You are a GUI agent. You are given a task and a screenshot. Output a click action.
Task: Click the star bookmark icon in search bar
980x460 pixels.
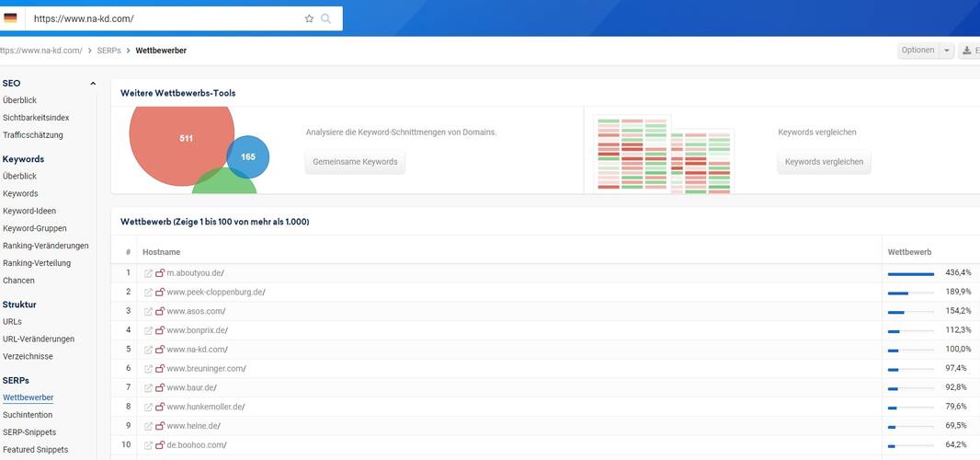tap(309, 18)
